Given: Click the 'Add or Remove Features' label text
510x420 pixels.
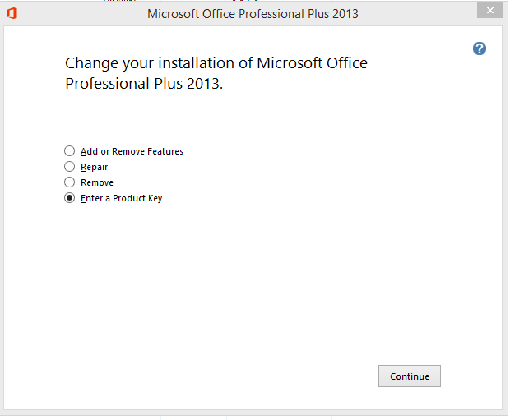Looking at the screenshot, I should tap(132, 151).
